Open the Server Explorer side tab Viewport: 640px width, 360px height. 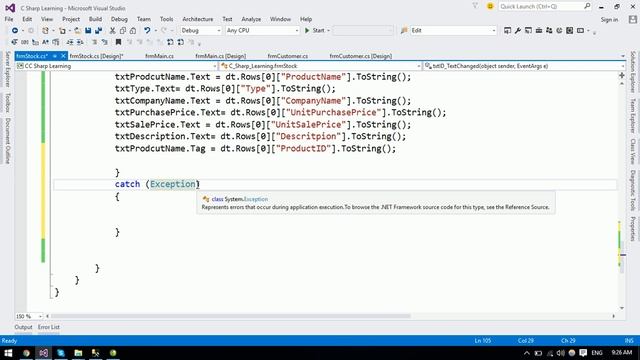coord(7,69)
